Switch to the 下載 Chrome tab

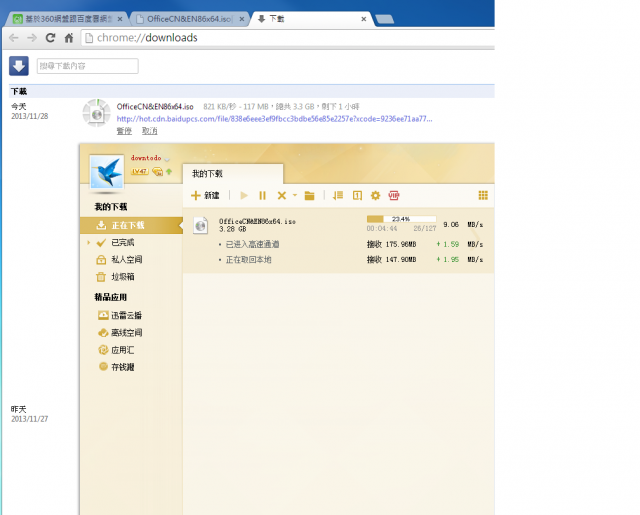tap(312, 19)
